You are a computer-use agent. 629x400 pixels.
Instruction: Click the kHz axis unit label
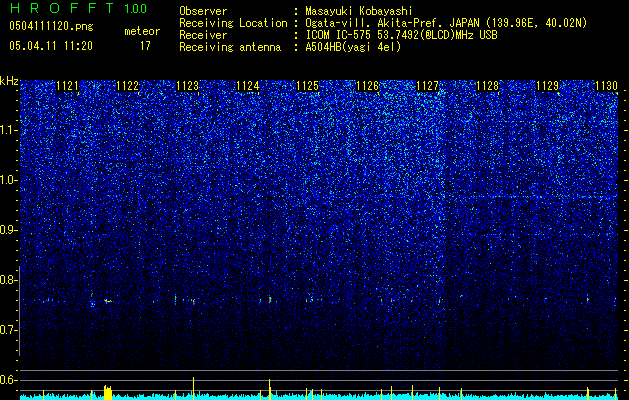point(9,81)
